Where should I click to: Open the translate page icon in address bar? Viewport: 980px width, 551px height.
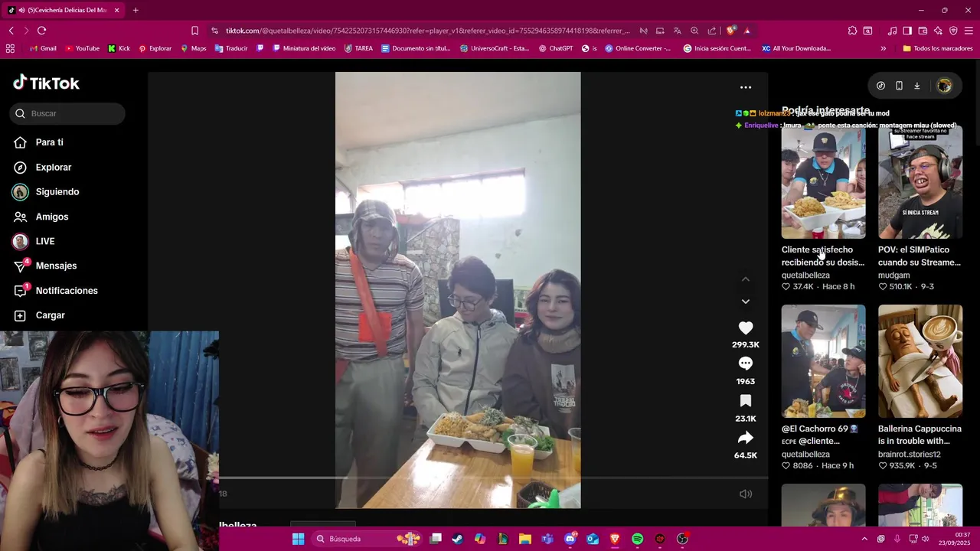tap(677, 31)
